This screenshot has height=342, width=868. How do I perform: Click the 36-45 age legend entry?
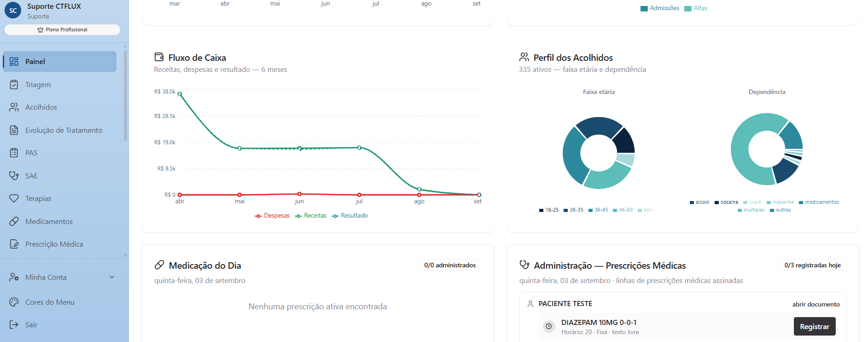(x=598, y=210)
